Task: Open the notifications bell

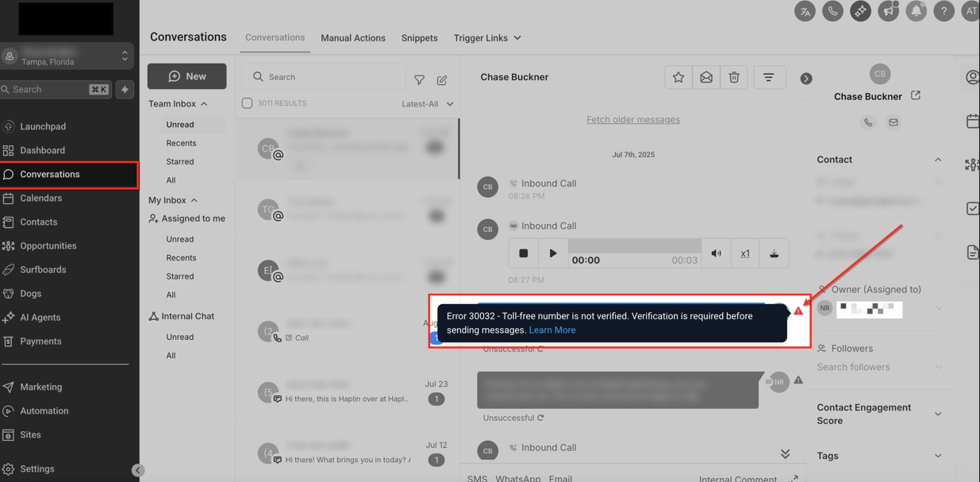Action: coord(916,11)
